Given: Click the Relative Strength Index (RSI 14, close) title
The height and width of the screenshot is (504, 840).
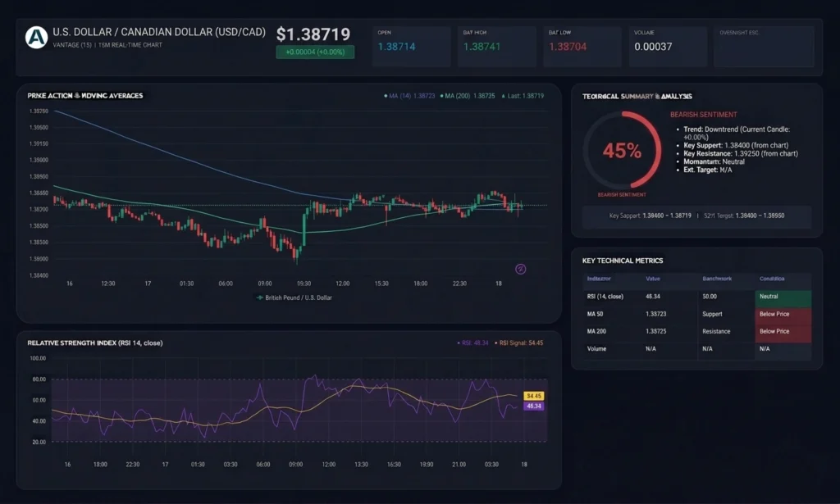Looking at the screenshot, I should click(x=95, y=343).
